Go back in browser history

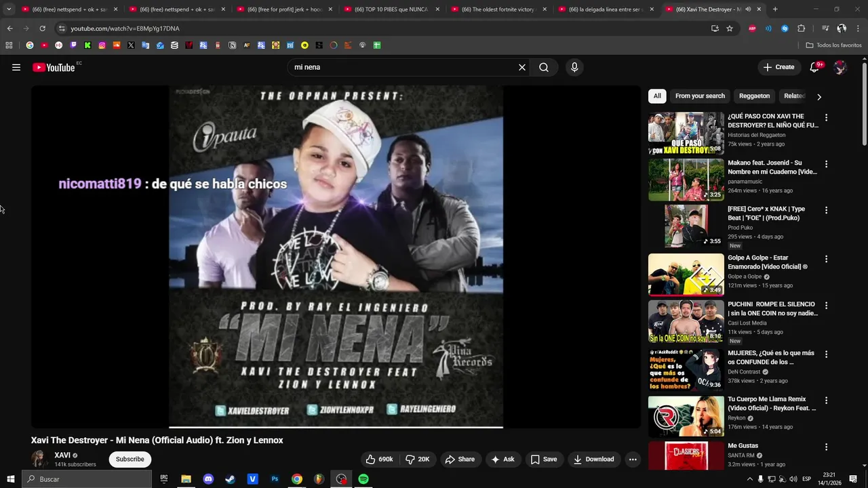tap(9, 28)
